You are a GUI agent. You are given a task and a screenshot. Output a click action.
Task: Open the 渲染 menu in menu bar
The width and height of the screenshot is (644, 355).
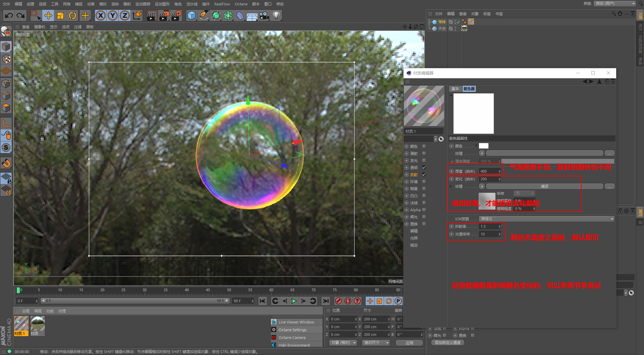point(115,4)
